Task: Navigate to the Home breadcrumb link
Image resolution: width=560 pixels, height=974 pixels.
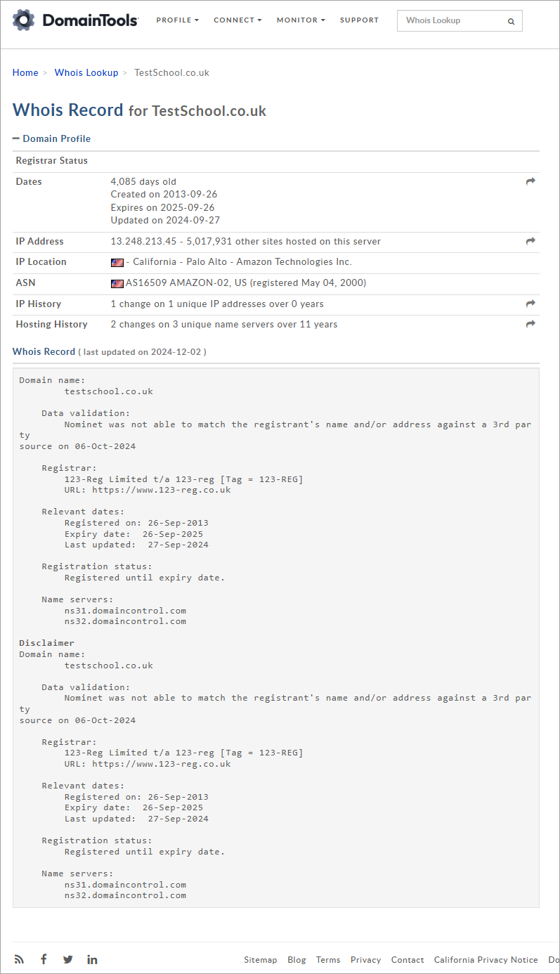Action: click(x=25, y=72)
